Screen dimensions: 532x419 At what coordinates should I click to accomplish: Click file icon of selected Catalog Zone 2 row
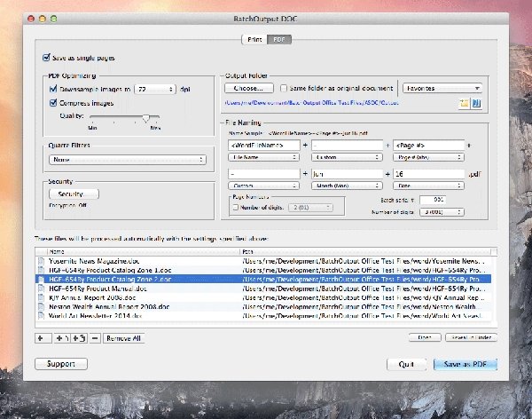click(41, 280)
